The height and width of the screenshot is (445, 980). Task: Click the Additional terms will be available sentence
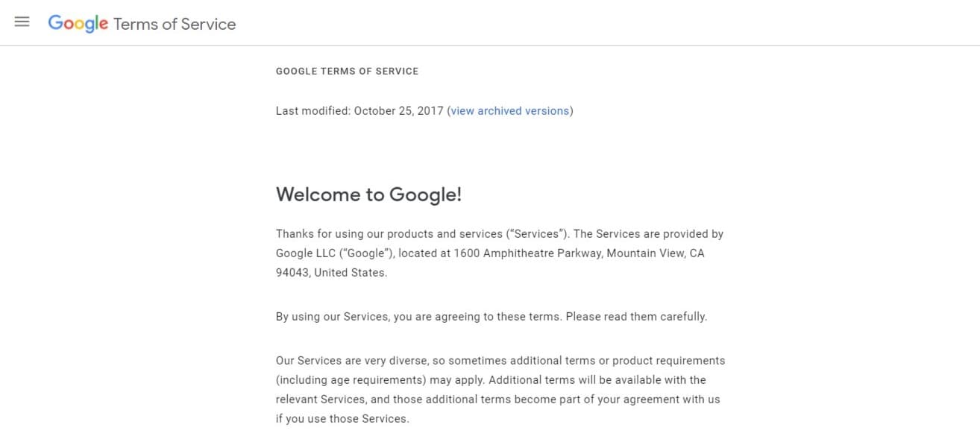click(x=597, y=379)
